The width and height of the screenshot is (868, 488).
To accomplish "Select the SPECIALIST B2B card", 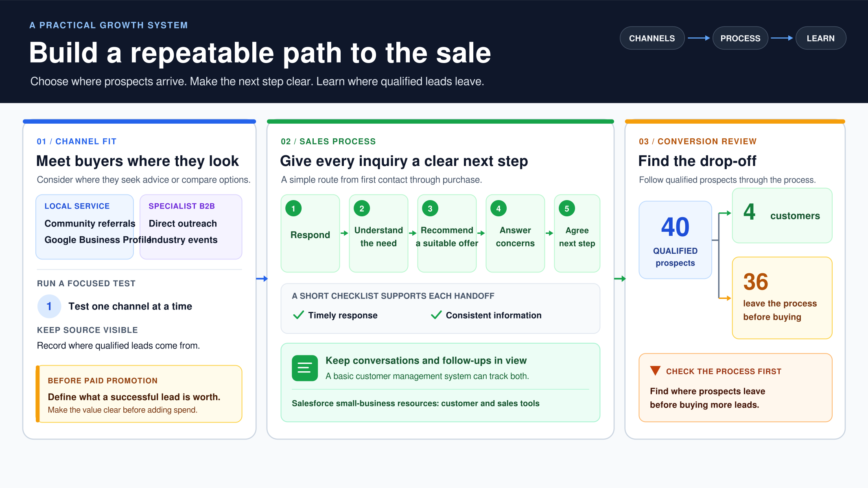I will pos(191,227).
